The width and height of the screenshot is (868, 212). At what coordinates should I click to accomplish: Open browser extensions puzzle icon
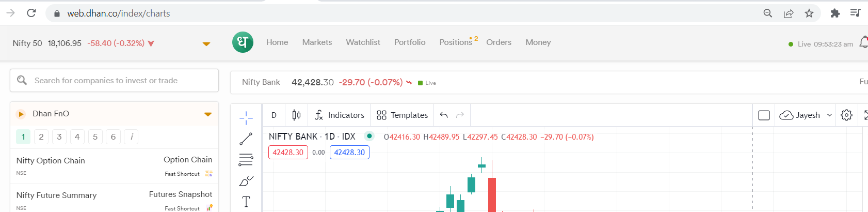click(x=835, y=13)
